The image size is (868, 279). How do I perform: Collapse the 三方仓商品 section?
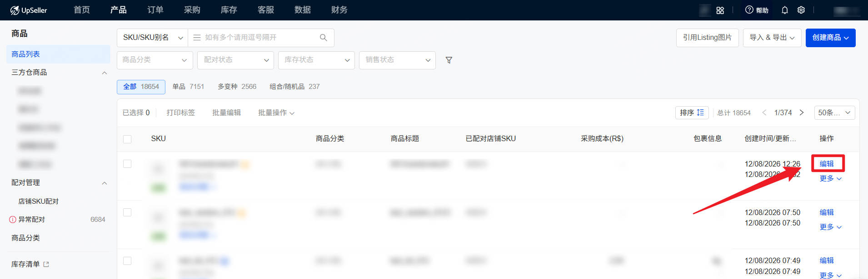[105, 73]
